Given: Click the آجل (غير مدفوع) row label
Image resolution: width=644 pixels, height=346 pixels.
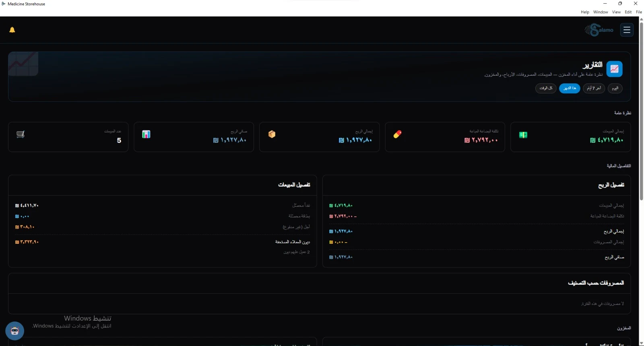Looking at the screenshot, I should pyautogui.click(x=296, y=227).
